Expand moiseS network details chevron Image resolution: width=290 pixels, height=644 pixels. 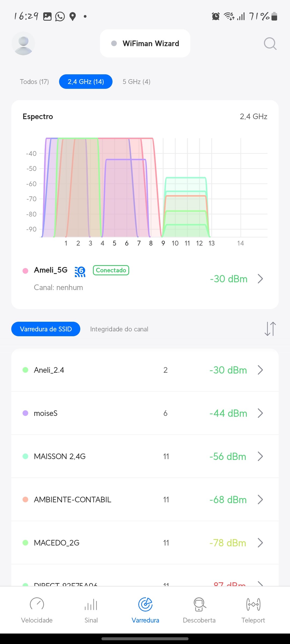coord(260,413)
